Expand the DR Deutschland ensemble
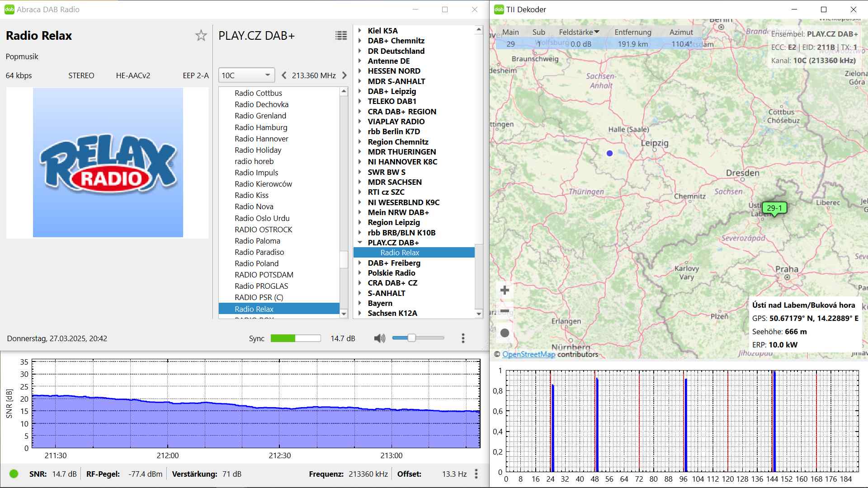Screen dimensions: 868x488 tap(360, 51)
